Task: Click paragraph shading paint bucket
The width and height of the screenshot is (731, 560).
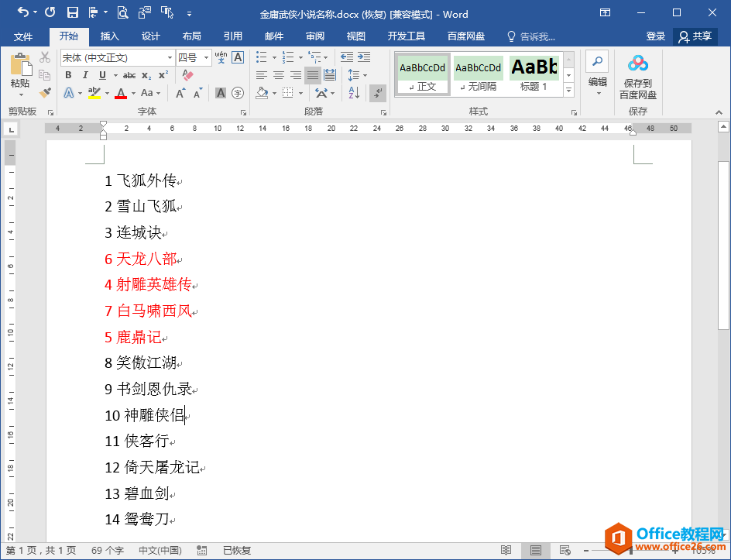Action: [x=262, y=93]
